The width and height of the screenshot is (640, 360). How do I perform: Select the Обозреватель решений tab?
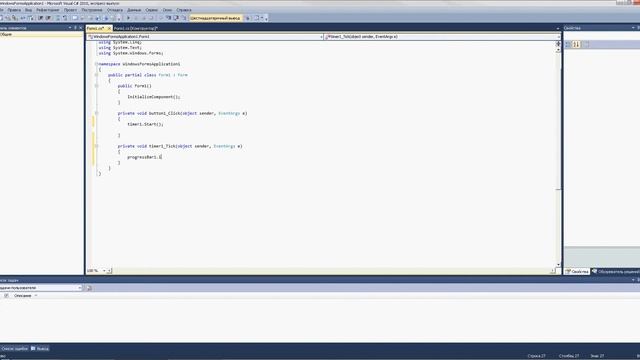click(x=615, y=271)
